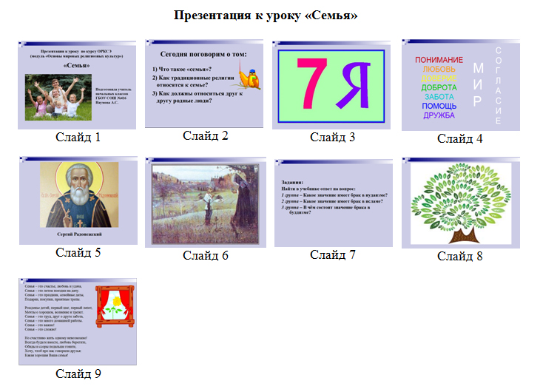540x392 pixels.
Task: Click the caption "Слайд 4"
Action: pyautogui.click(x=460, y=138)
